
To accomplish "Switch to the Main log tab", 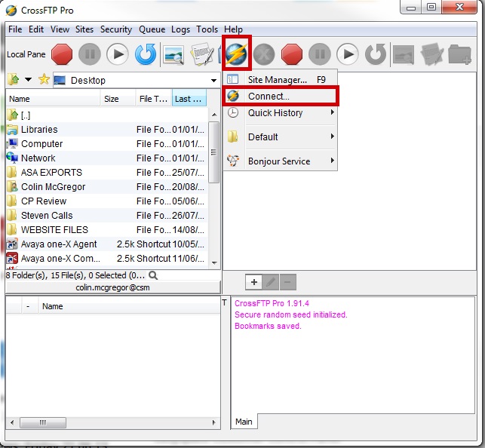I will coord(243,422).
